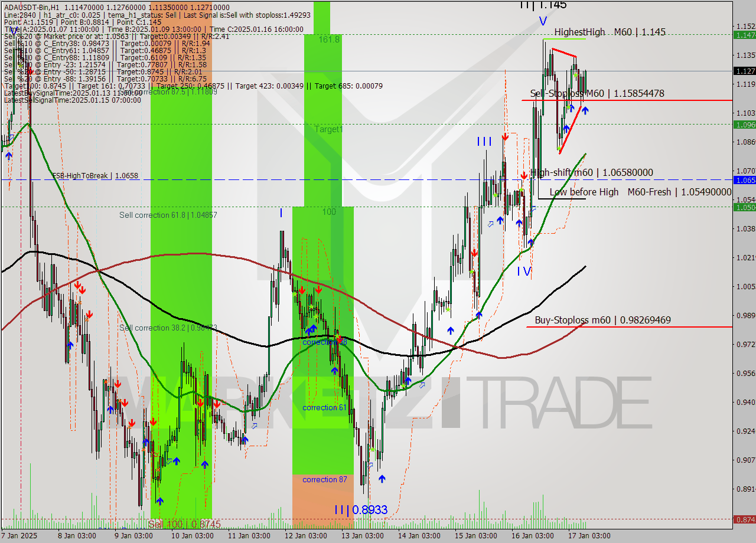Select the 'LatestSellSignalTime' info line

click(73, 100)
